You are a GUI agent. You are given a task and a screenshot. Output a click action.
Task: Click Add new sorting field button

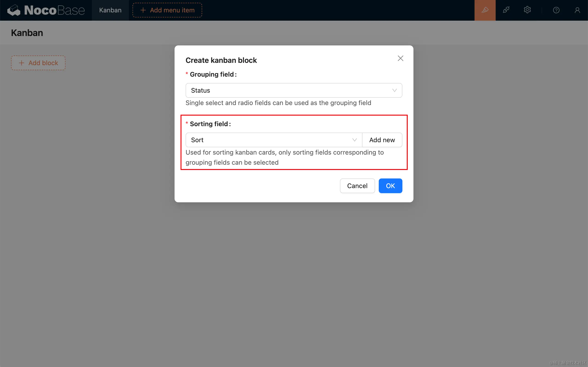pyautogui.click(x=382, y=140)
